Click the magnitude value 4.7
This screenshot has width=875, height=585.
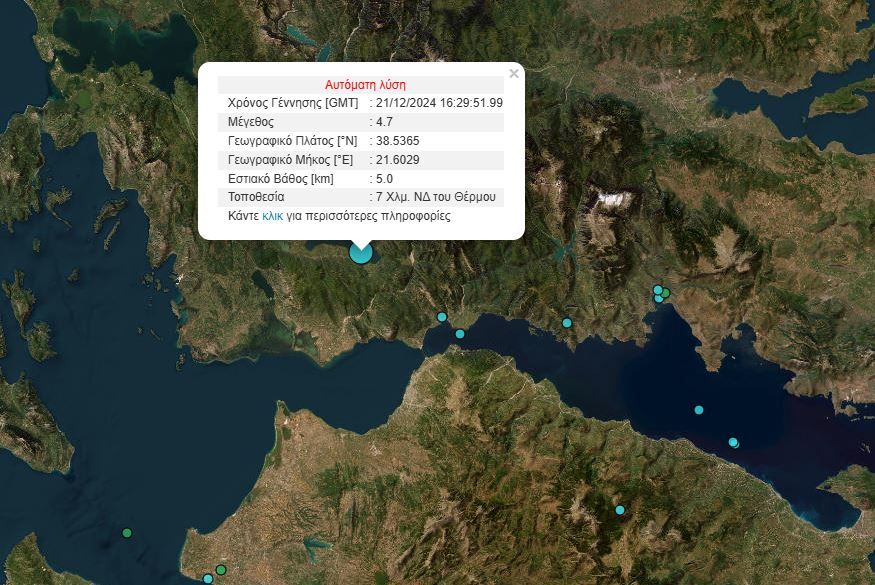[x=384, y=122]
